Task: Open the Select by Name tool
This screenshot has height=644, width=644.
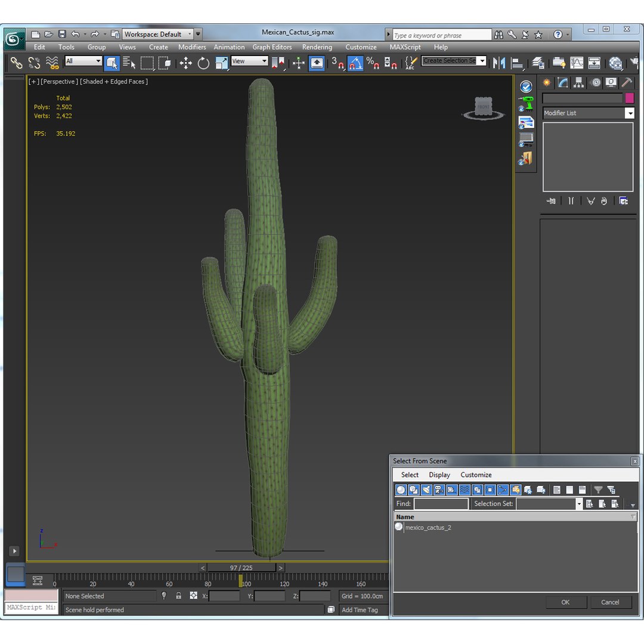Action: click(129, 63)
